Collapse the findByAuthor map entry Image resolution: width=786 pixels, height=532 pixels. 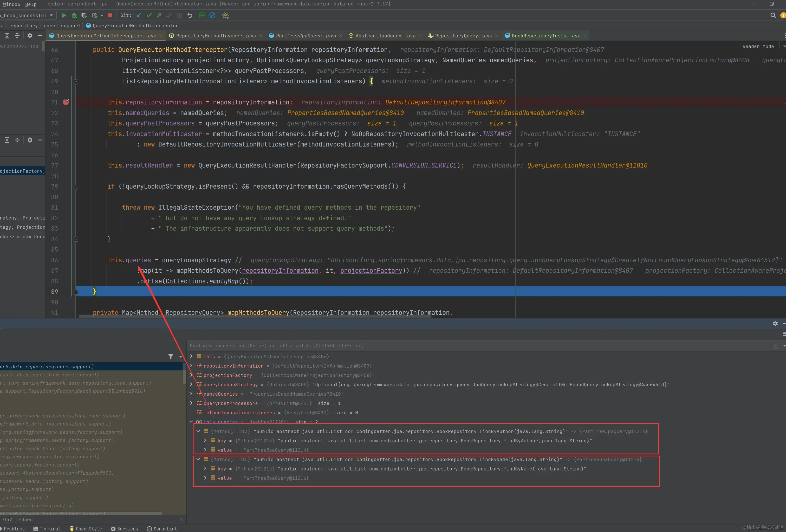(x=198, y=431)
